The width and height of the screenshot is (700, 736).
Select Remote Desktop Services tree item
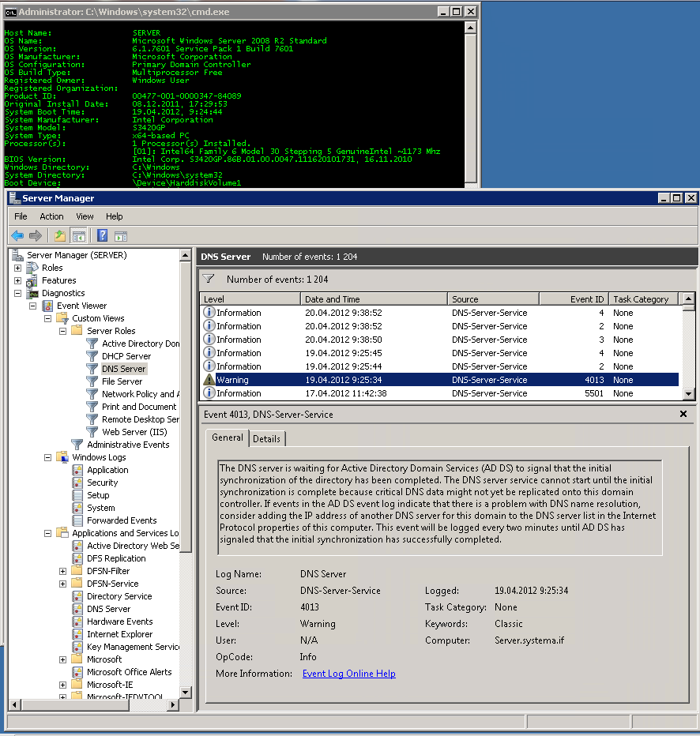[141, 419]
